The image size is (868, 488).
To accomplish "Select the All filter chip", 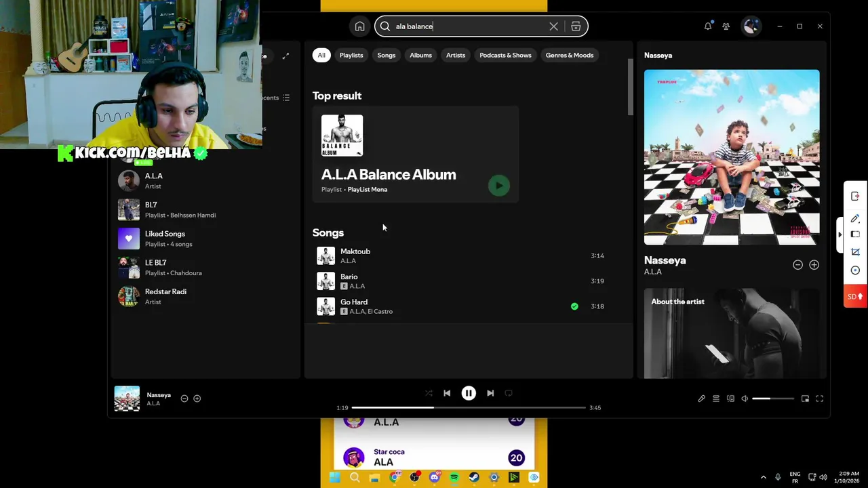I will click(x=321, y=55).
